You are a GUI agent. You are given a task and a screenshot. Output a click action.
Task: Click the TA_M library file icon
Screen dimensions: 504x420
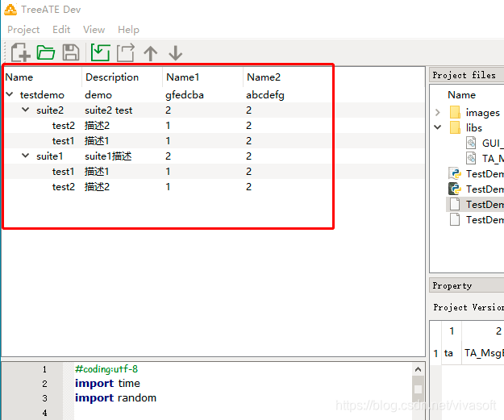click(471, 158)
